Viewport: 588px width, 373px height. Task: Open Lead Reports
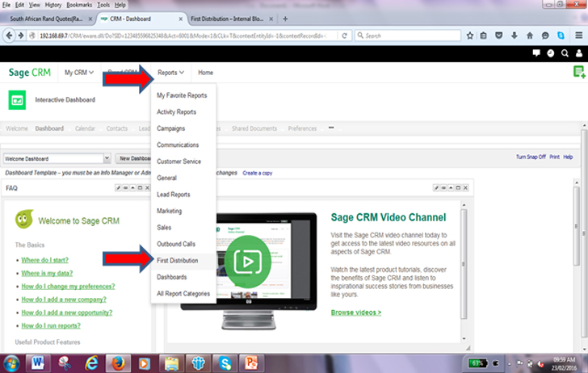(x=173, y=195)
